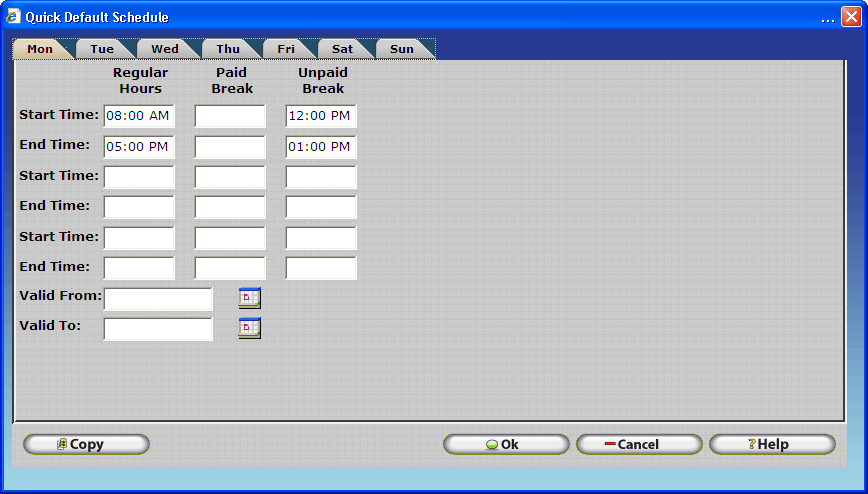Close the Quick Default Schedule window

[x=850, y=17]
